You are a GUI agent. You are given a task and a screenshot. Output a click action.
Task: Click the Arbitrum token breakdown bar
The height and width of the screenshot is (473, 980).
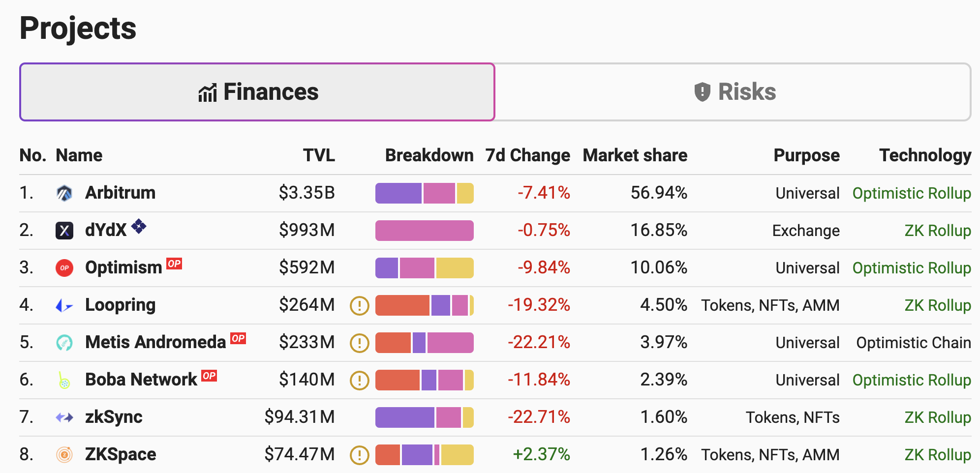pos(425,193)
